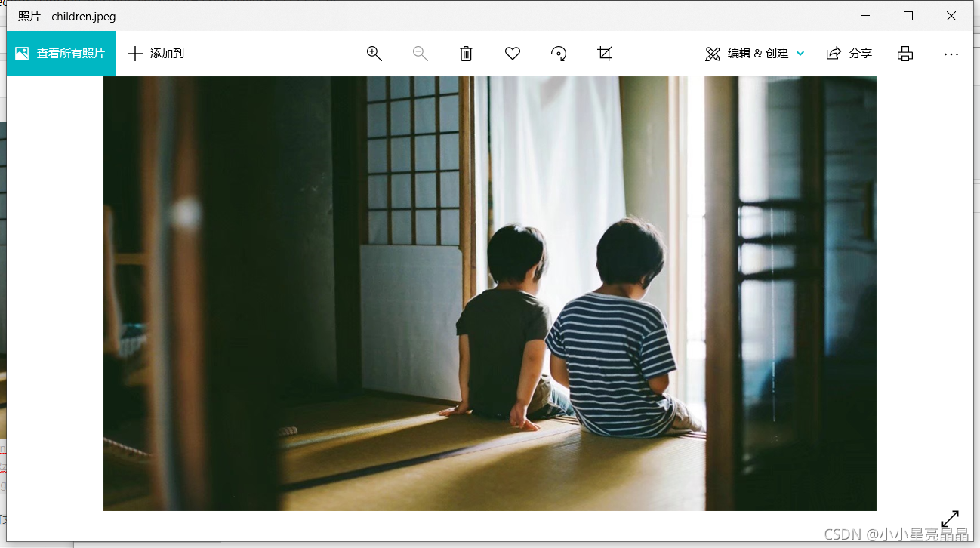980x548 pixels.
Task: Zoom in on the photo
Action: click(x=374, y=54)
